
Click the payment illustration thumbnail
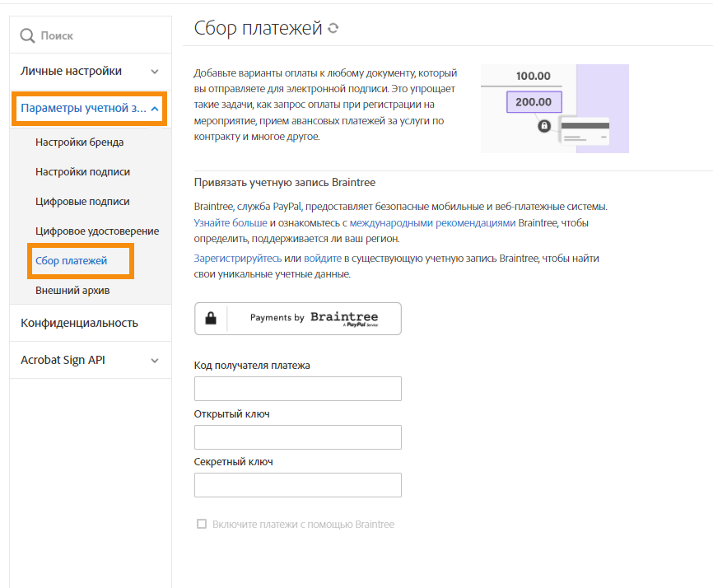click(x=554, y=109)
